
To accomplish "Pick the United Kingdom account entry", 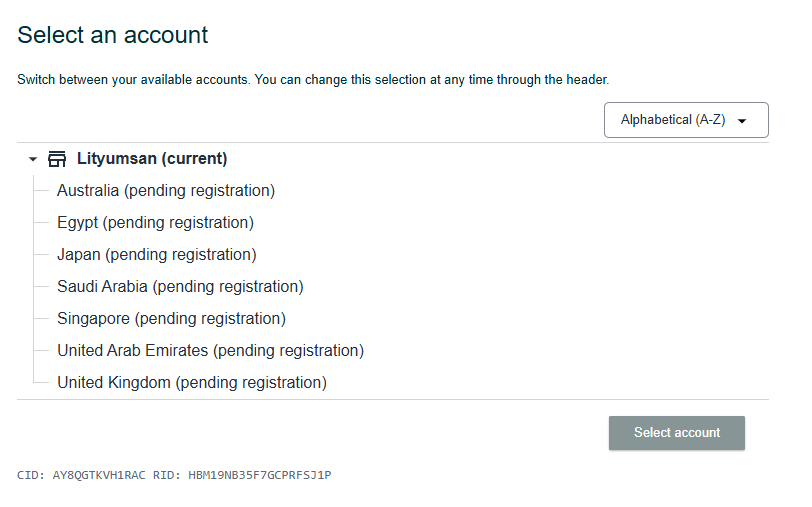I will [192, 383].
